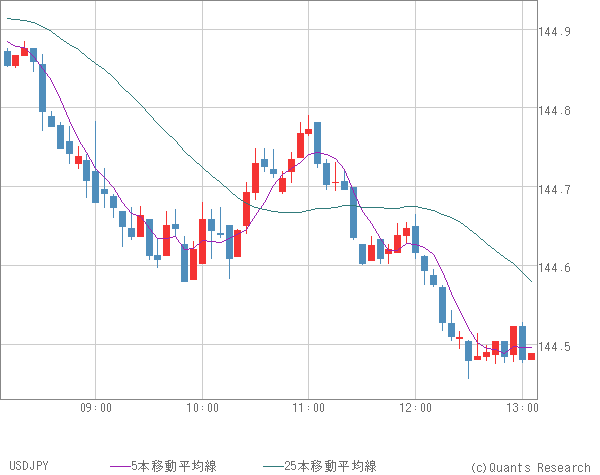Click the 09:00 time axis label
This screenshot has width=600, height=475.
pos(96,408)
